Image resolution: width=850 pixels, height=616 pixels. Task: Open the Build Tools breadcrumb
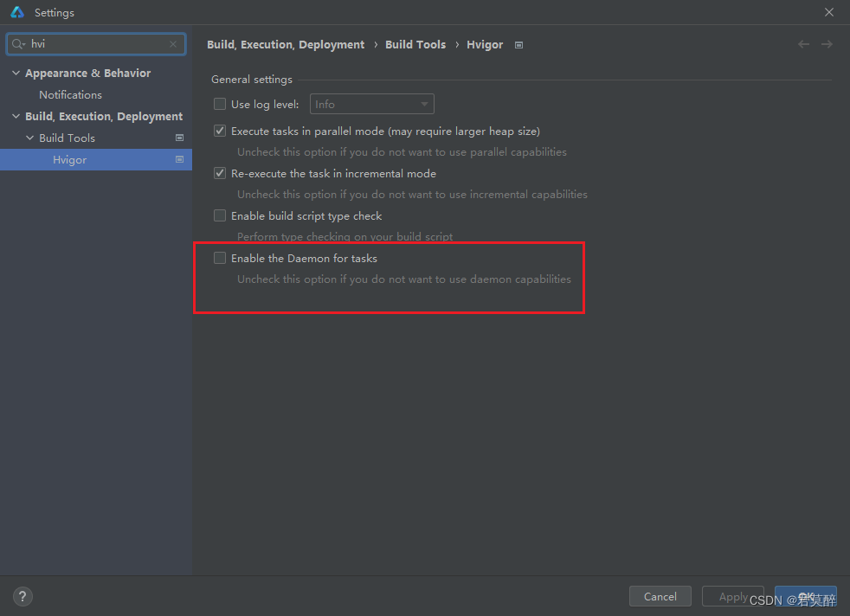point(415,44)
